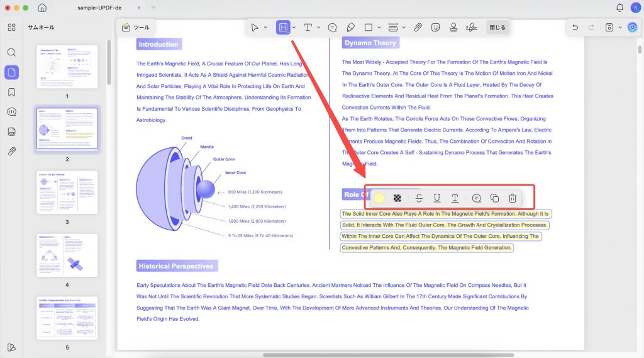This screenshot has width=644, height=358.
Task: Open the UPDF AI assistant icon
Action: (633, 27)
